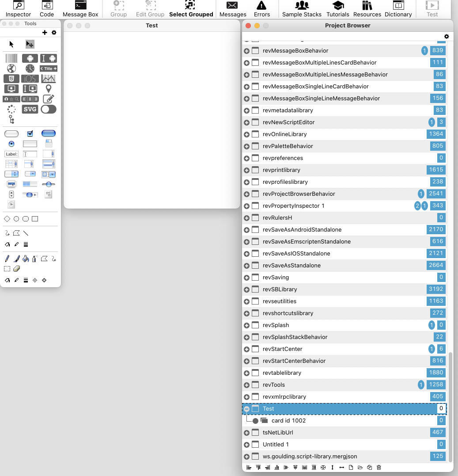Open Sample Stacks
The image size is (458, 476).
(302, 9)
